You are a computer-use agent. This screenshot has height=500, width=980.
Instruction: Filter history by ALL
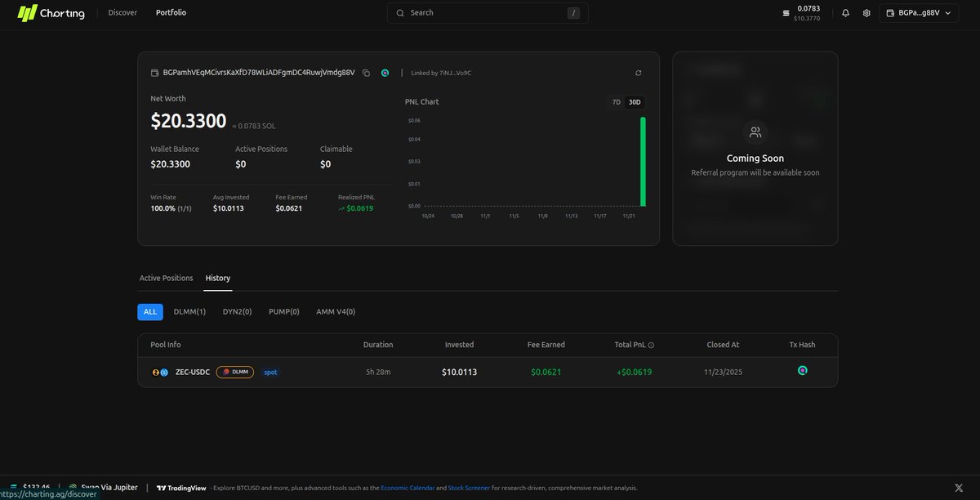(150, 312)
